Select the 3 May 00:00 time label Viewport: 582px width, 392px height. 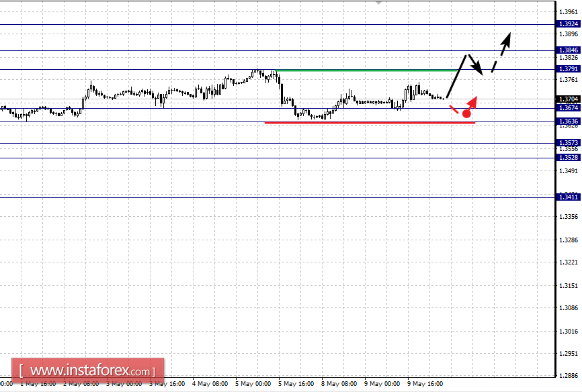pos(124,384)
